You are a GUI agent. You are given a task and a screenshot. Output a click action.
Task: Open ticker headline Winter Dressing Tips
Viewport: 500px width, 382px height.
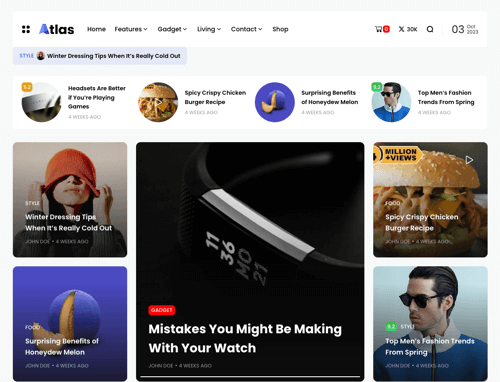coord(114,56)
